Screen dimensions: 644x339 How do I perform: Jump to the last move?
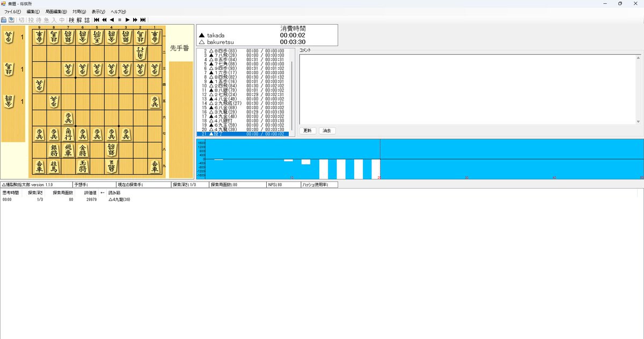coord(143,20)
